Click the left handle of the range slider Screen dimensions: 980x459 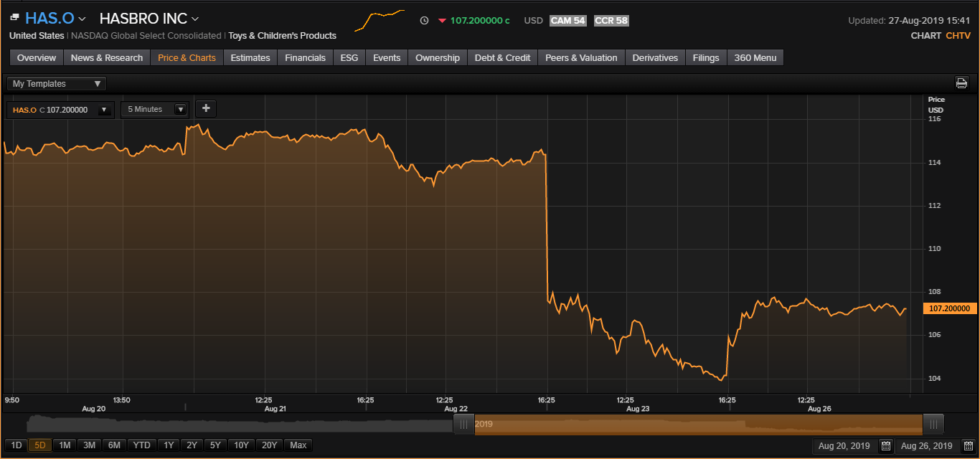(463, 424)
